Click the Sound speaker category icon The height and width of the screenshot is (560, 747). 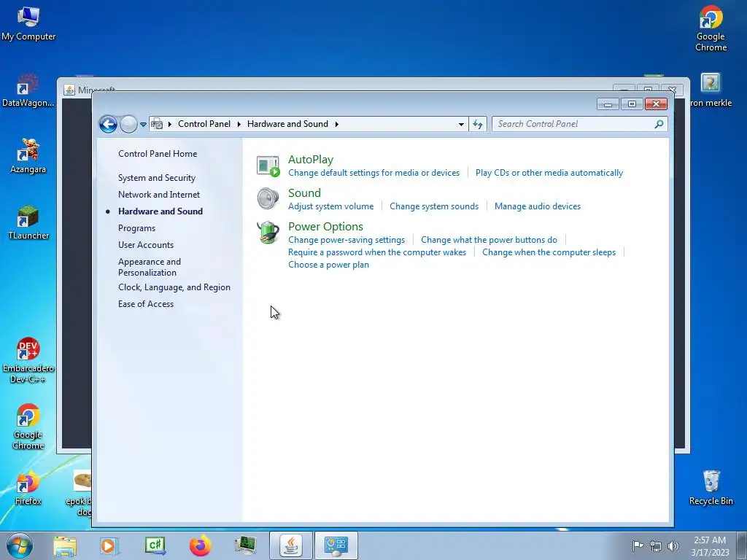(x=268, y=198)
